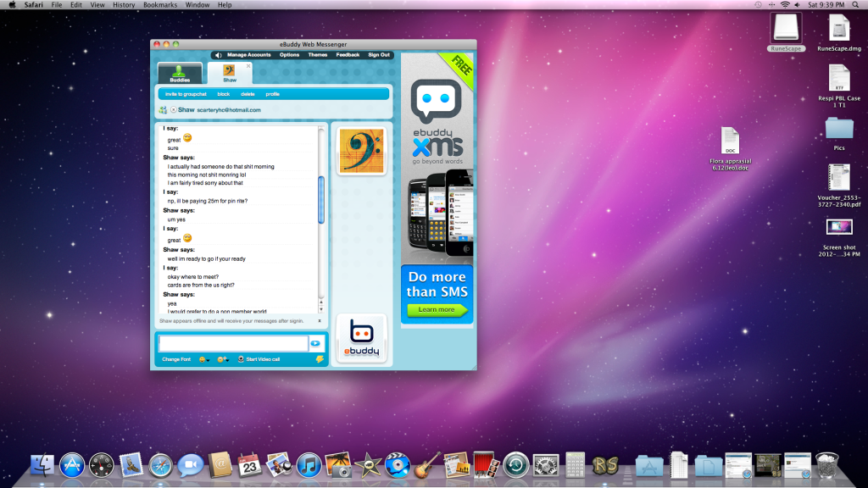Launch RuneScape from the Dock

pos(605,465)
